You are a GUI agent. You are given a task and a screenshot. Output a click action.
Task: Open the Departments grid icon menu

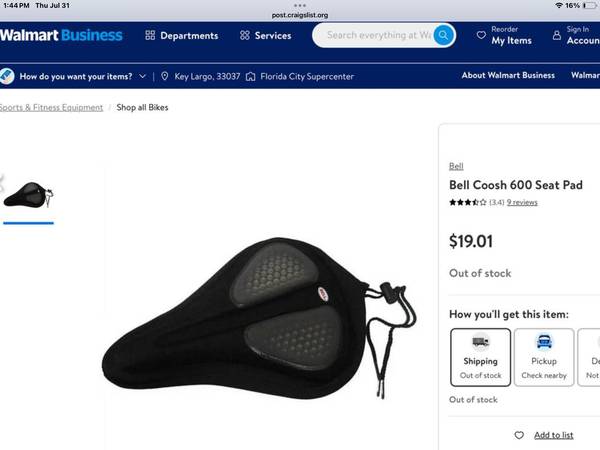(150, 36)
